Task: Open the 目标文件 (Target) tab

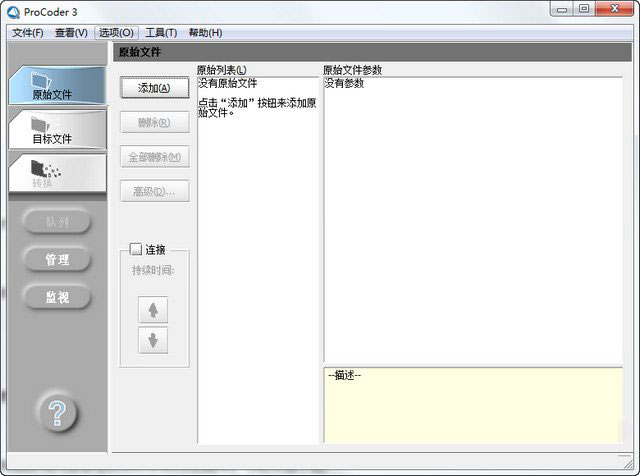Action: [x=55, y=129]
